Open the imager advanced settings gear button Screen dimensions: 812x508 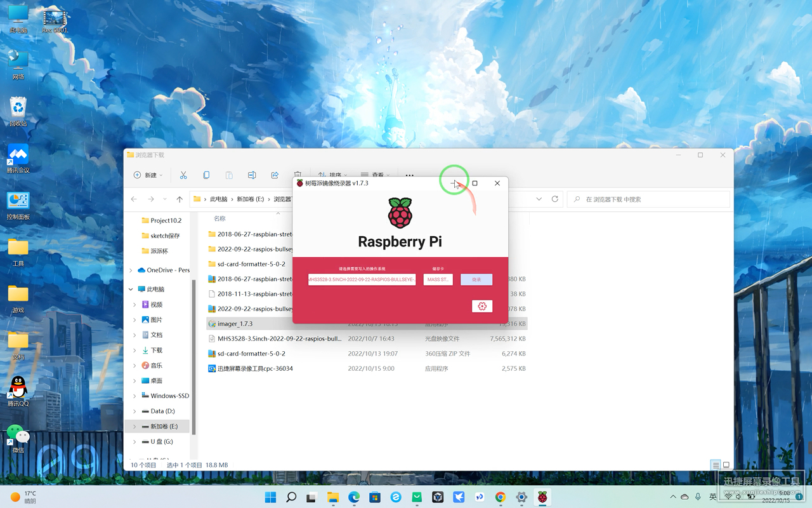(x=482, y=306)
